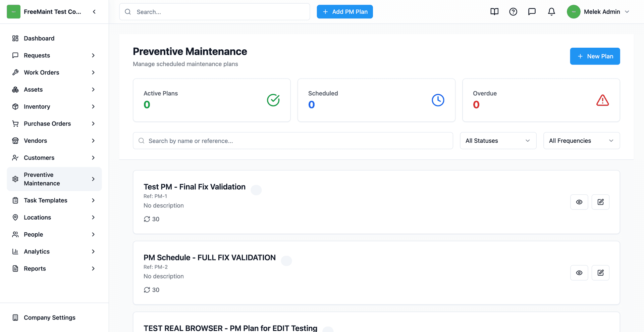The height and width of the screenshot is (332, 644).
Task: Click the Overdue stat card
Action: (x=541, y=100)
